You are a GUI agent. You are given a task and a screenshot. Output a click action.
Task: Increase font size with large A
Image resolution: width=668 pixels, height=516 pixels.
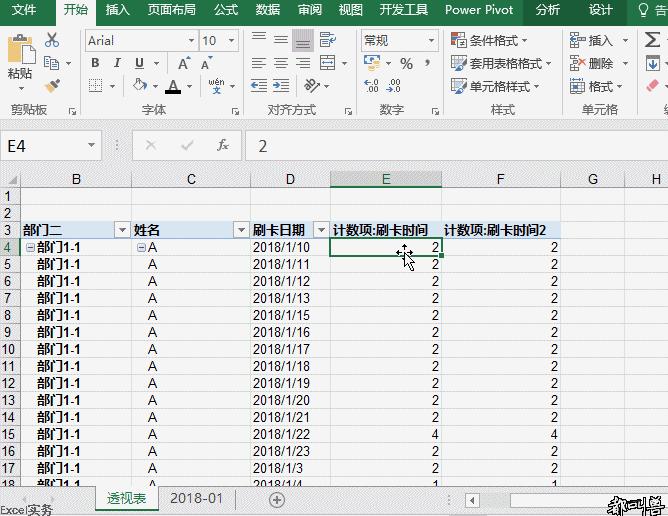pos(184,63)
